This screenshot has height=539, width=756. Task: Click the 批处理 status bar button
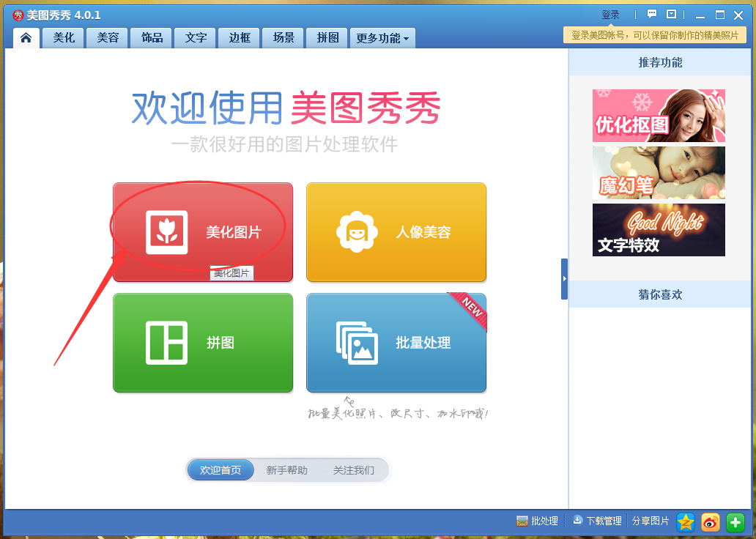click(x=537, y=521)
